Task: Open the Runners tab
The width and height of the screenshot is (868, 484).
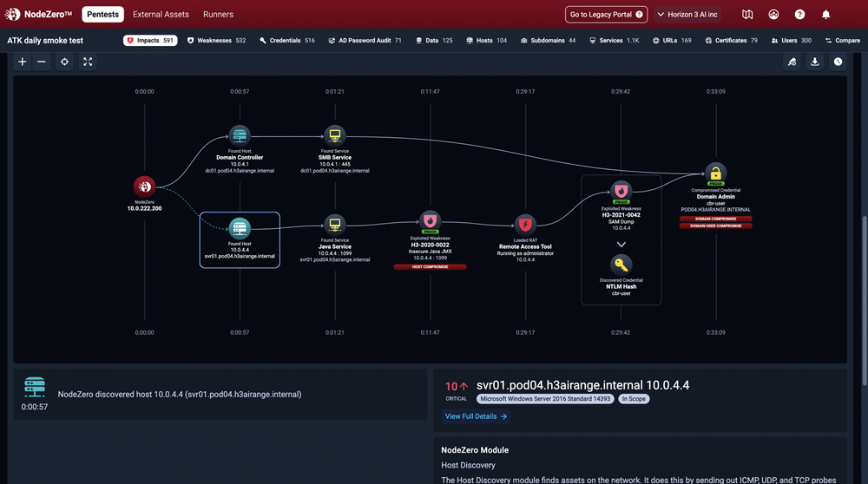Action: (x=218, y=15)
